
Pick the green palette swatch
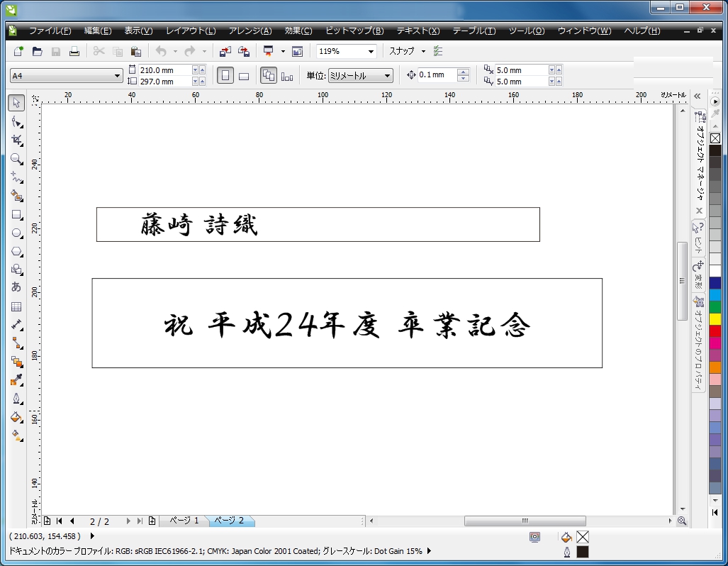coord(715,306)
